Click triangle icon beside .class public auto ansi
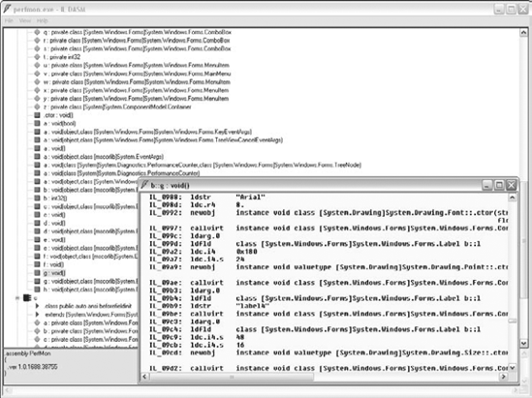The image size is (532, 398). (x=38, y=306)
